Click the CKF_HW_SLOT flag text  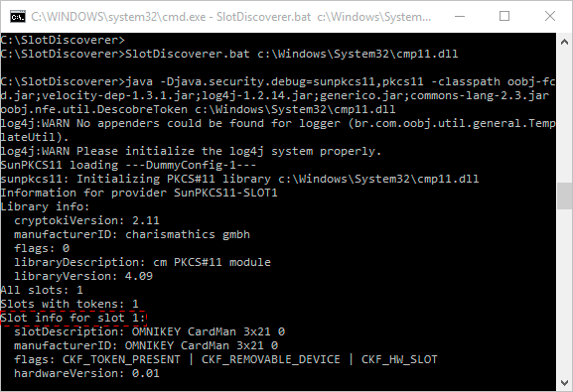(399, 360)
